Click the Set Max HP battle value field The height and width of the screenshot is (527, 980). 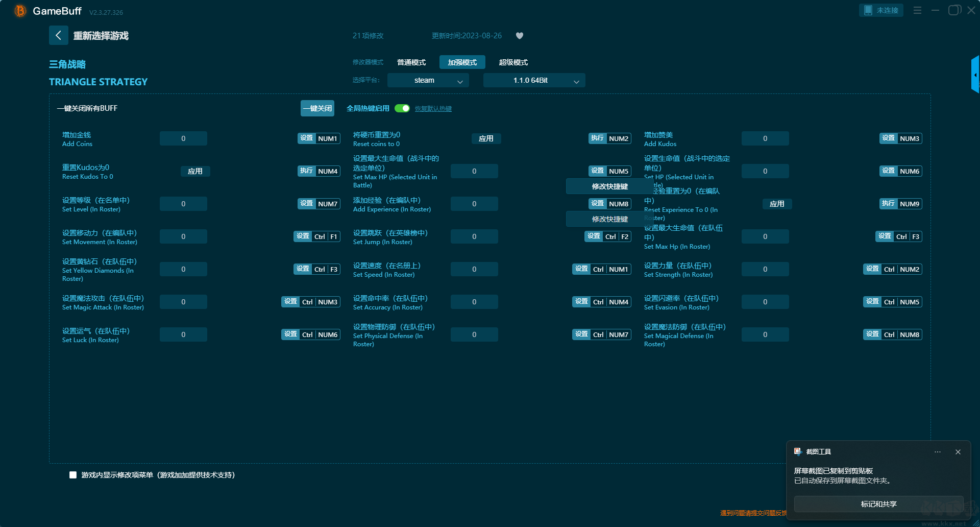point(474,171)
